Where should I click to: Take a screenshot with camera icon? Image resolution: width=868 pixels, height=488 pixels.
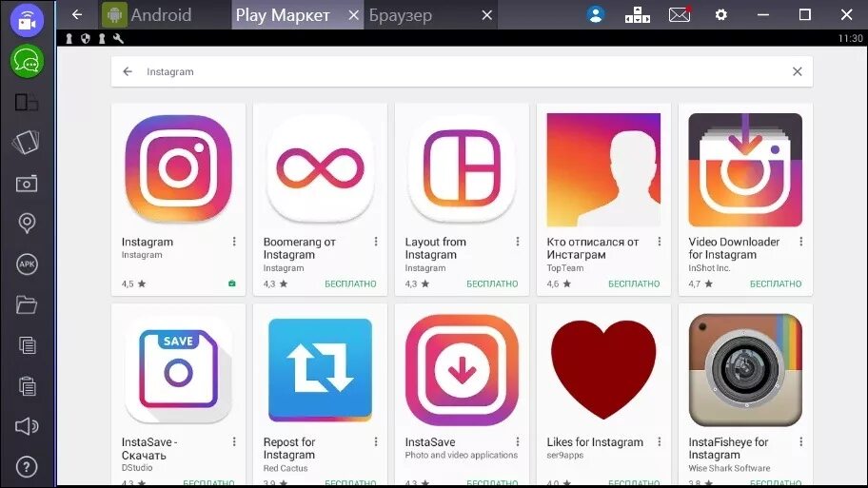27,184
